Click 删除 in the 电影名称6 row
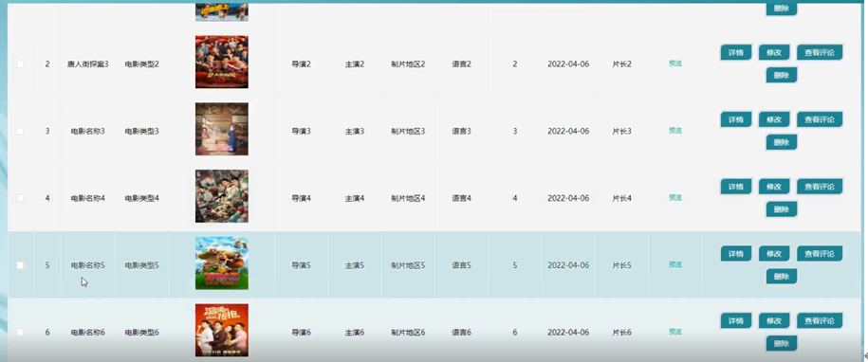 click(x=781, y=343)
